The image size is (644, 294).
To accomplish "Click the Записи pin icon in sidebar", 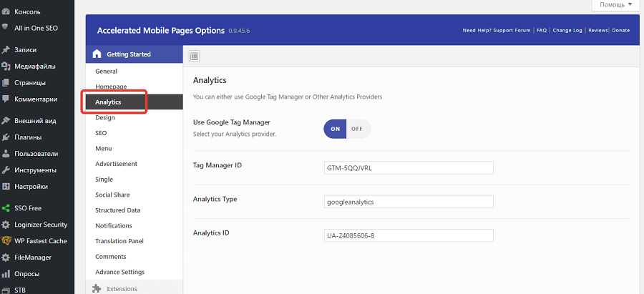I will [6, 50].
